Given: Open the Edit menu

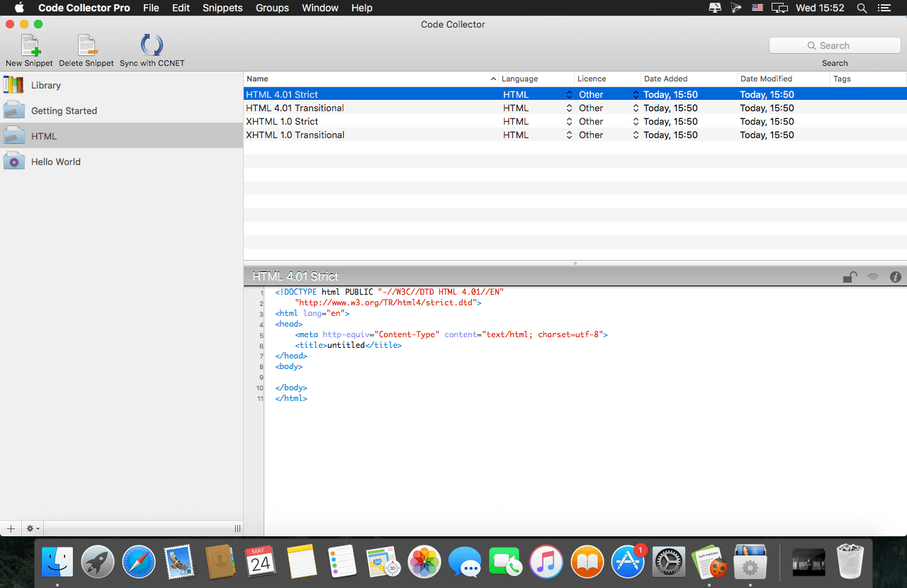Looking at the screenshot, I should [181, 8].
